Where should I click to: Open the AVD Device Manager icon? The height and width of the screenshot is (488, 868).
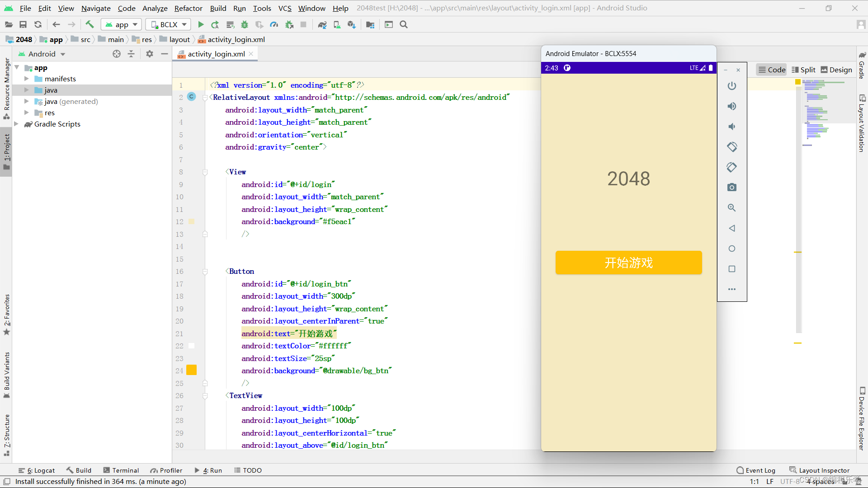[x=337, y=24]
